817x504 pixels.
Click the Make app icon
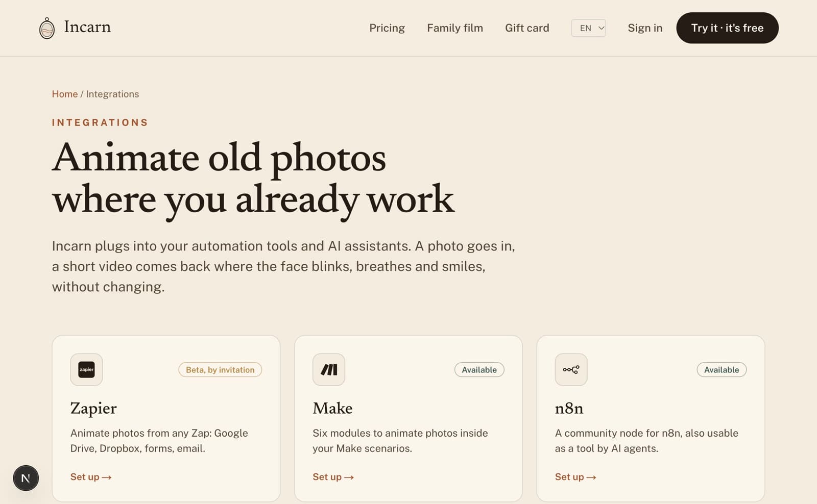pyautogui.click(x=329, y=369)
